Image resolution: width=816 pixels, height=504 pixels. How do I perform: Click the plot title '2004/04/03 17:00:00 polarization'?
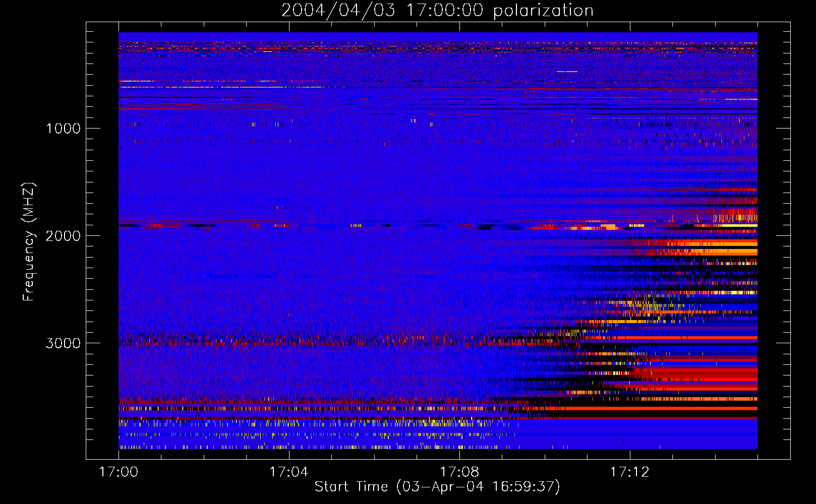[437, 11]
